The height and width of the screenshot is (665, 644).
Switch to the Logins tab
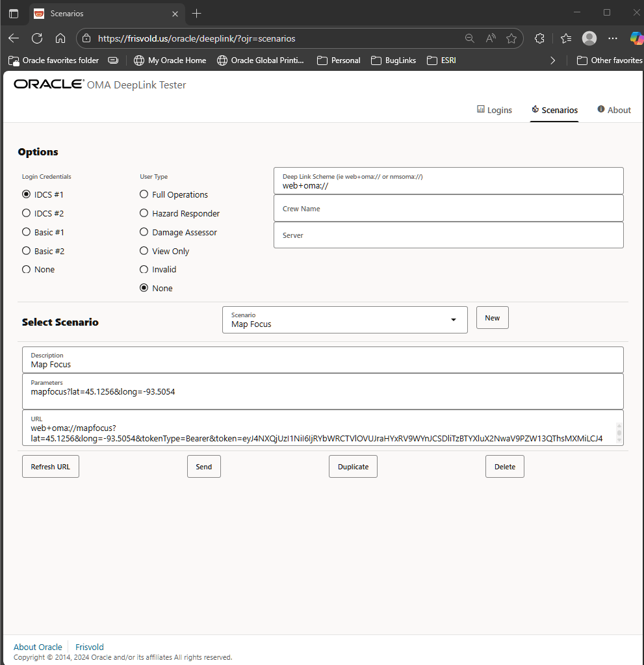click(495, 110)
